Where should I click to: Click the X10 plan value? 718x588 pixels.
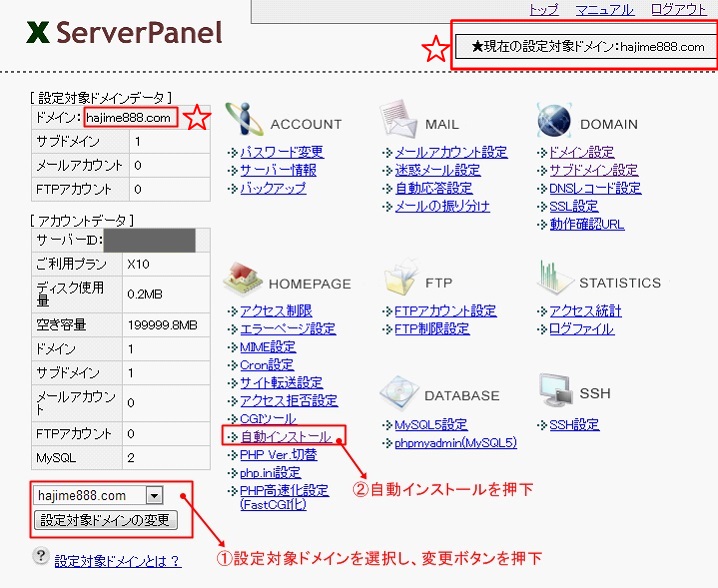[138, 264]
